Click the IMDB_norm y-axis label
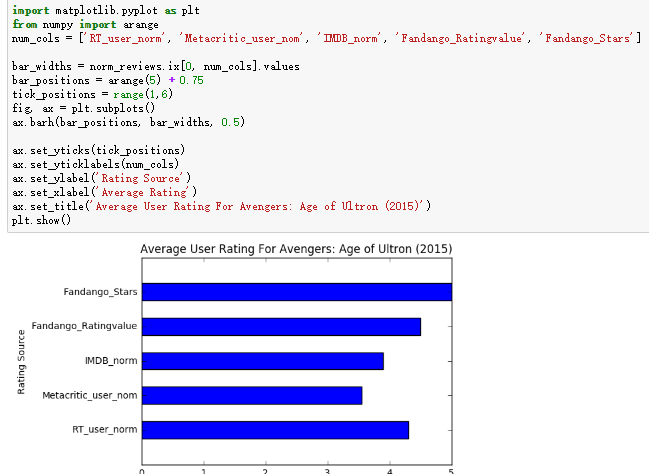 [x=111, y=361]
